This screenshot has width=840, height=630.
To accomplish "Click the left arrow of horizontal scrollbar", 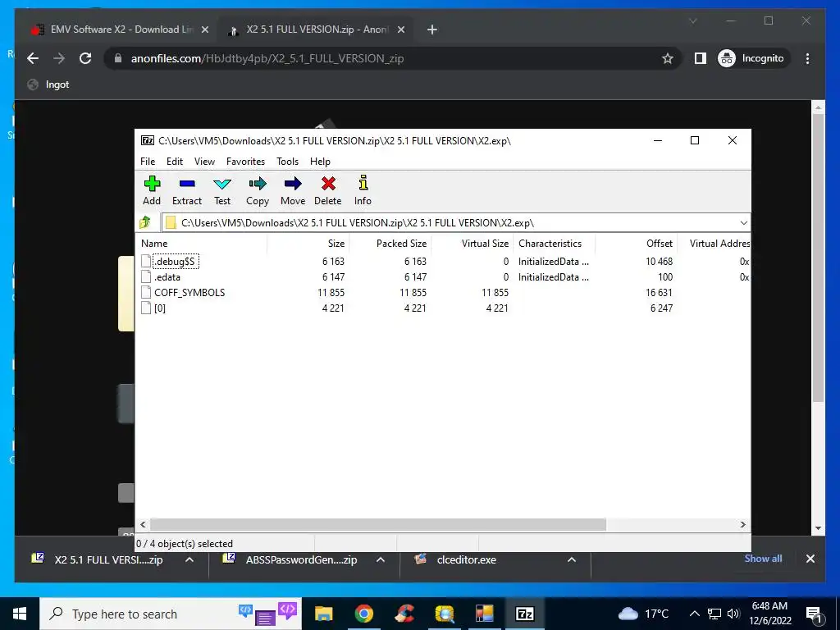I will tap(143, 524).
